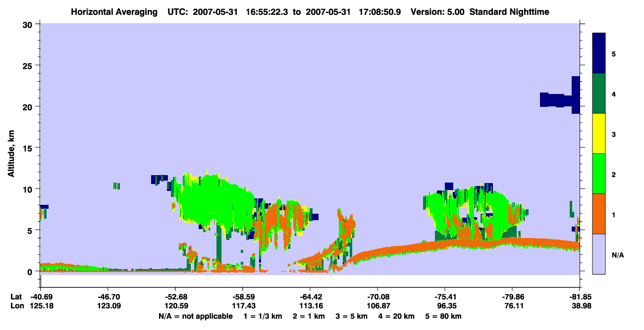Click the large green cloud near latitude -55
Viewport: 644px width, 330px height.
click(x=215, y=203)
